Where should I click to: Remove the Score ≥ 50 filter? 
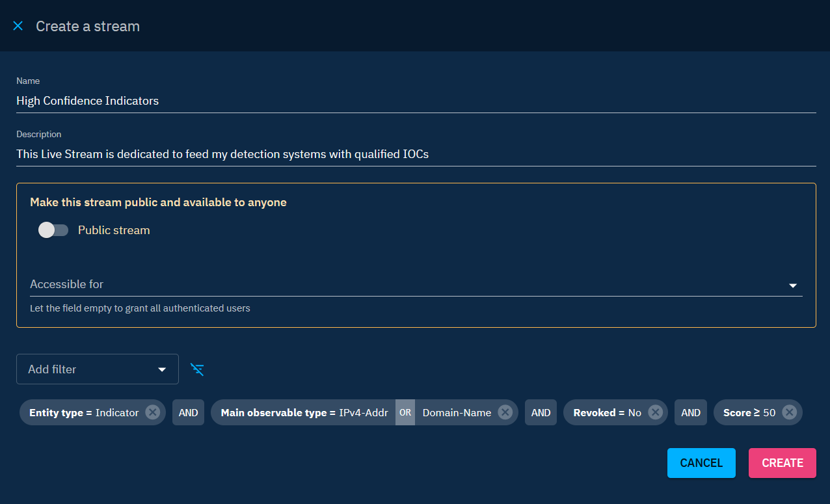[789, 412]
